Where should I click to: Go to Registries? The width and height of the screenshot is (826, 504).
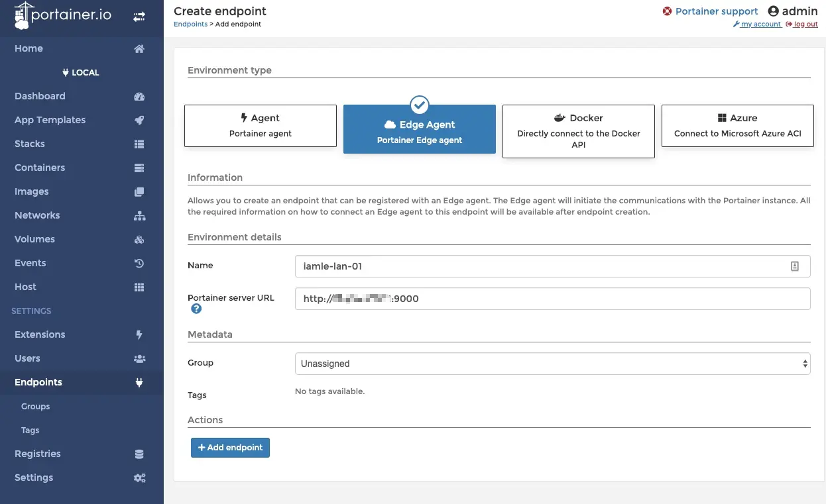coord(82,454)
